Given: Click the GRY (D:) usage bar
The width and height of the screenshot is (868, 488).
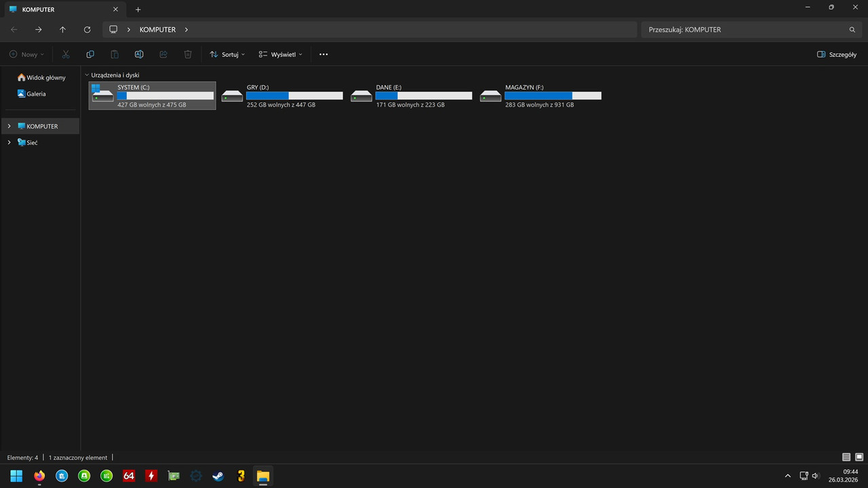Looking at the screenshot, I should [x=294, y=96].
